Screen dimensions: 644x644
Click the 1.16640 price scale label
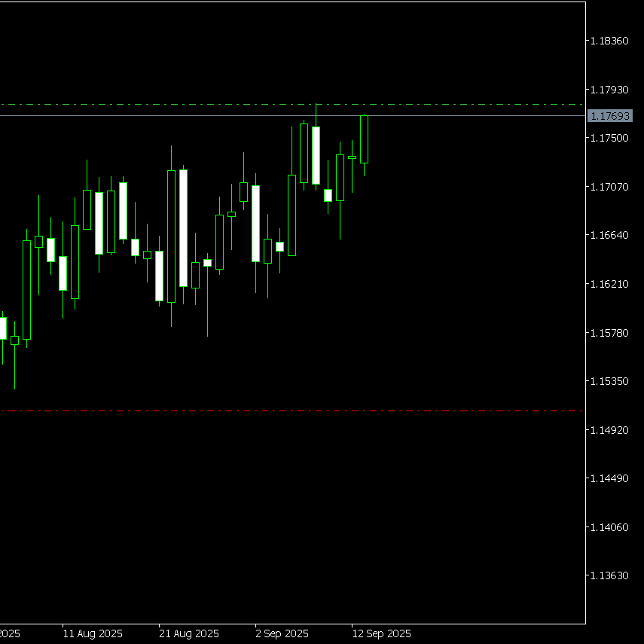pyautogui.click(x=609, y=235)
